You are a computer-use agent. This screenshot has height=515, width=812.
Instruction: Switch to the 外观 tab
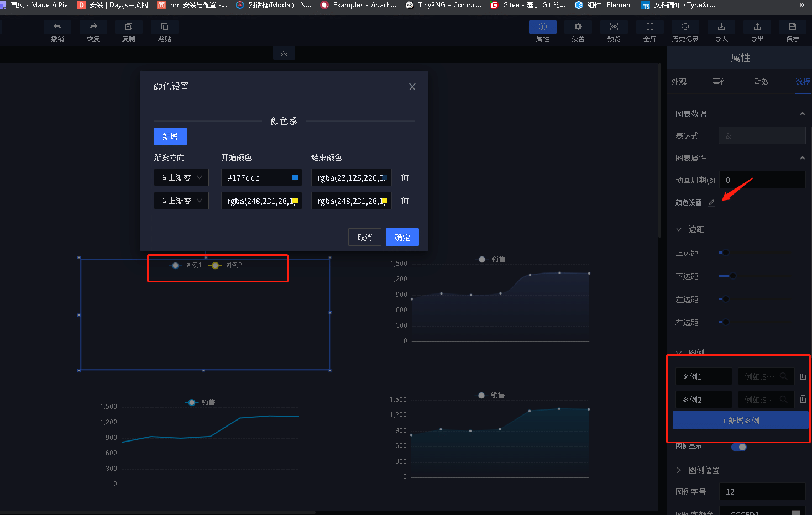(x=679, y=82)
